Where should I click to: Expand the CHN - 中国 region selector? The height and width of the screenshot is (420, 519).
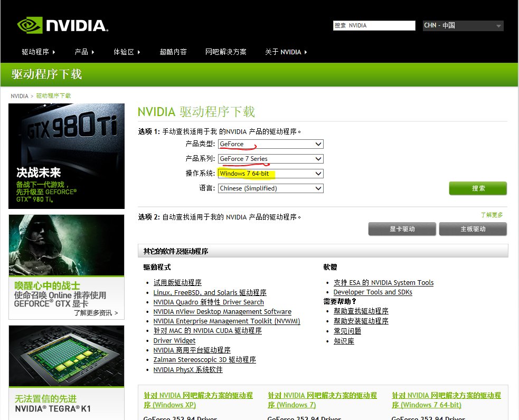(x=462, y=25)
